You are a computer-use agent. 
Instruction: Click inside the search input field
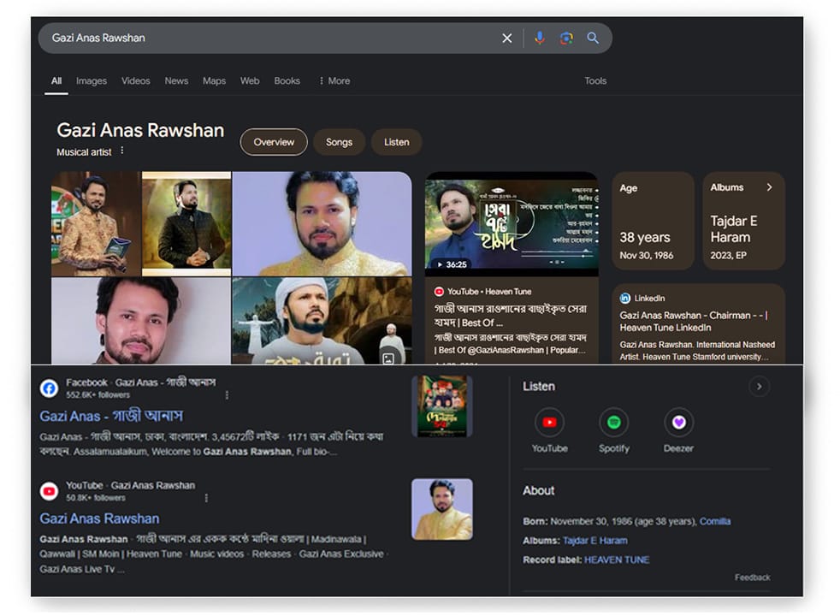257,38
